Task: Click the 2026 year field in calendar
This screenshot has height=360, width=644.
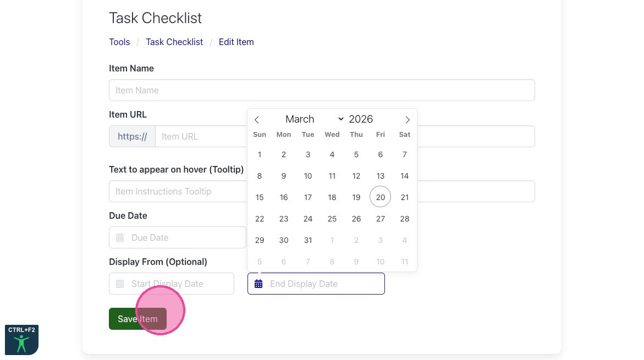Action: pos(361,119)
